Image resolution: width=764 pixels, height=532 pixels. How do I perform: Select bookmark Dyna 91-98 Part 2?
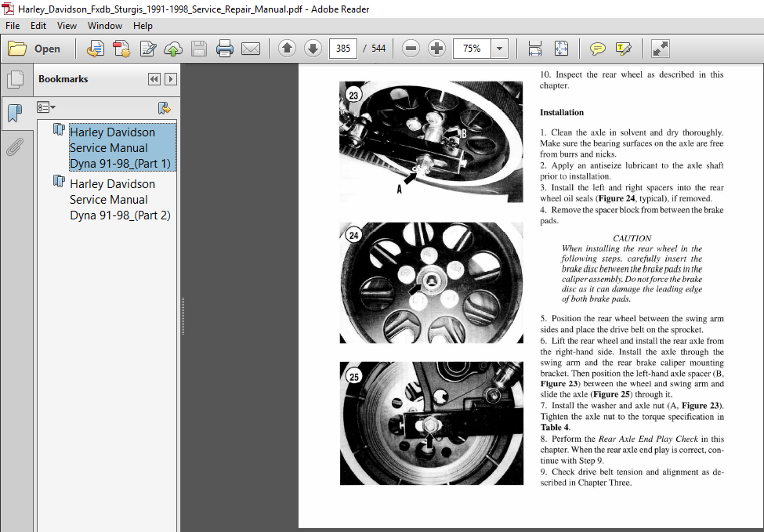coord(121,199)
